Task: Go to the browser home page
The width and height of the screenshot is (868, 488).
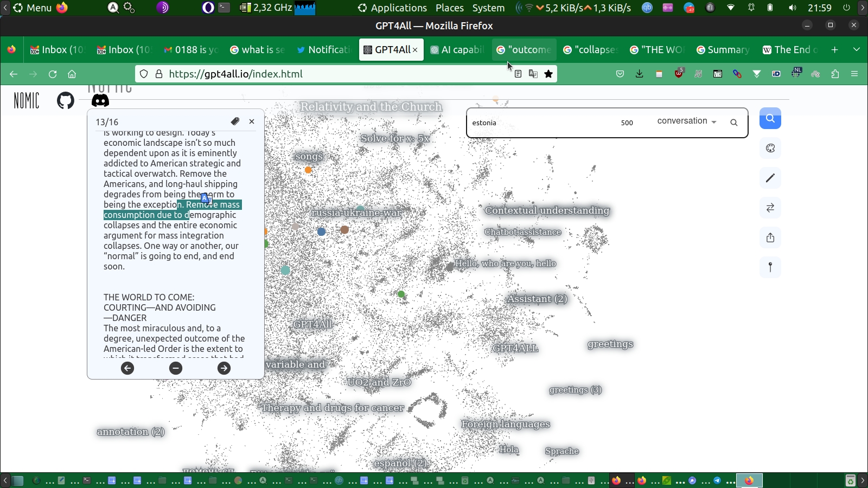Action: point(72,74)
